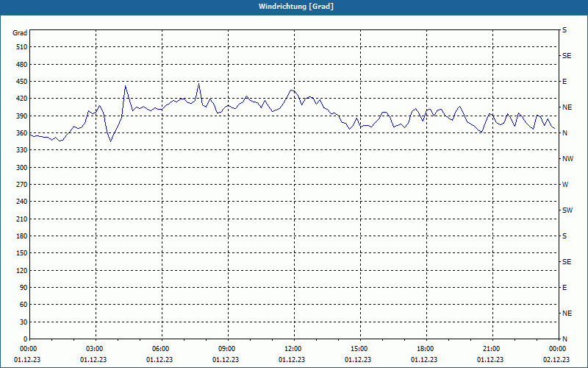Click the 210 degree axis label
The image size is (588, 368).
point(22,219)
